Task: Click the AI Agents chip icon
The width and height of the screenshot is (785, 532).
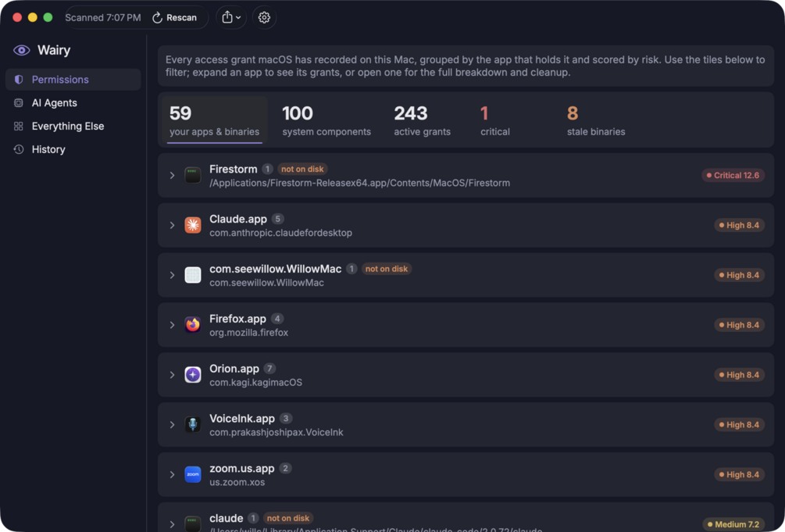Action: [19, 102]
